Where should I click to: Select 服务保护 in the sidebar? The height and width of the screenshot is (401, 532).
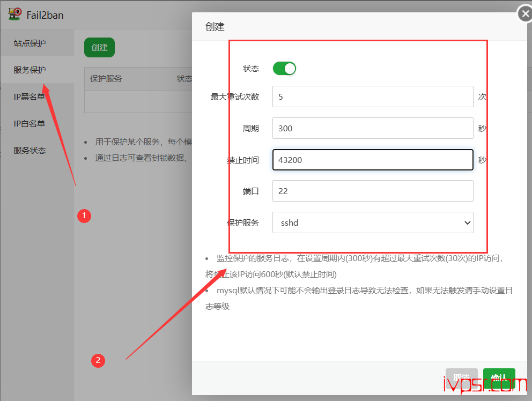(x=30, y=70)
